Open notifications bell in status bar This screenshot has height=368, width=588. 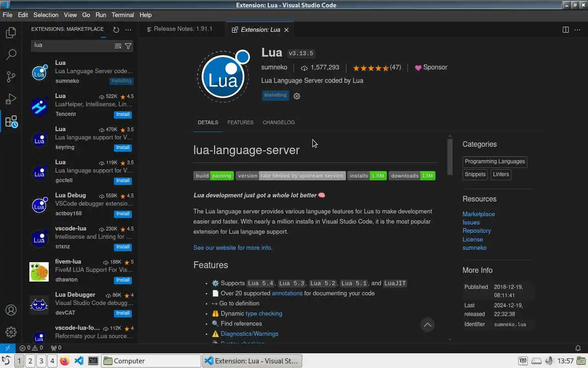click(x=578, y=348)
